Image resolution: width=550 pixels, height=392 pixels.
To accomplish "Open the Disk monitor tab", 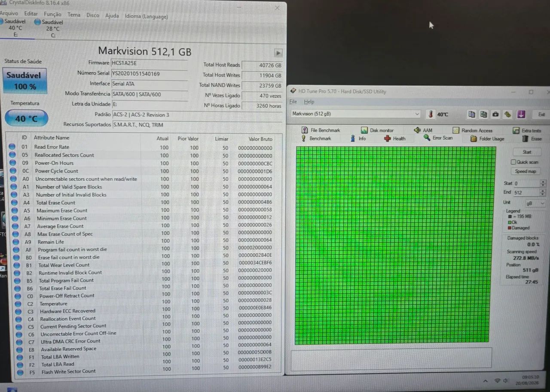I will (377, 130).
